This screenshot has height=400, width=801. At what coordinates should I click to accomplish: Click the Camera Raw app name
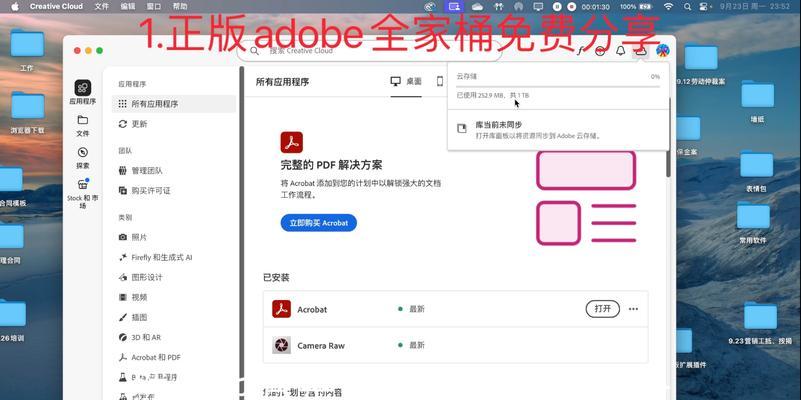pyautogui.click(x=321, y=346)
